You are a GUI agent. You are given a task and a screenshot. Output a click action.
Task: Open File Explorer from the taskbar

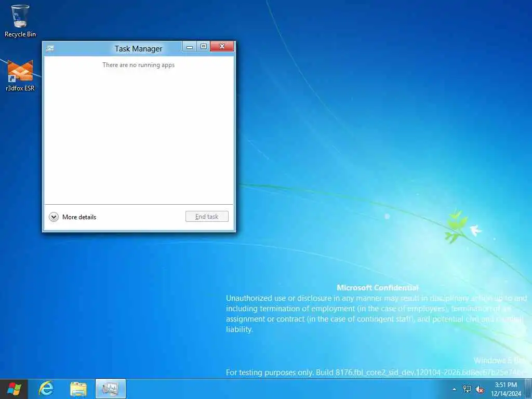click(78, 389)
